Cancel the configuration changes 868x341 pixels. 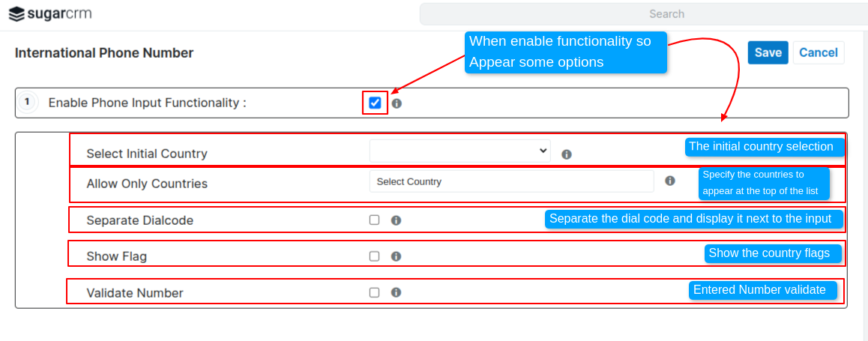[x=819, y=52]
